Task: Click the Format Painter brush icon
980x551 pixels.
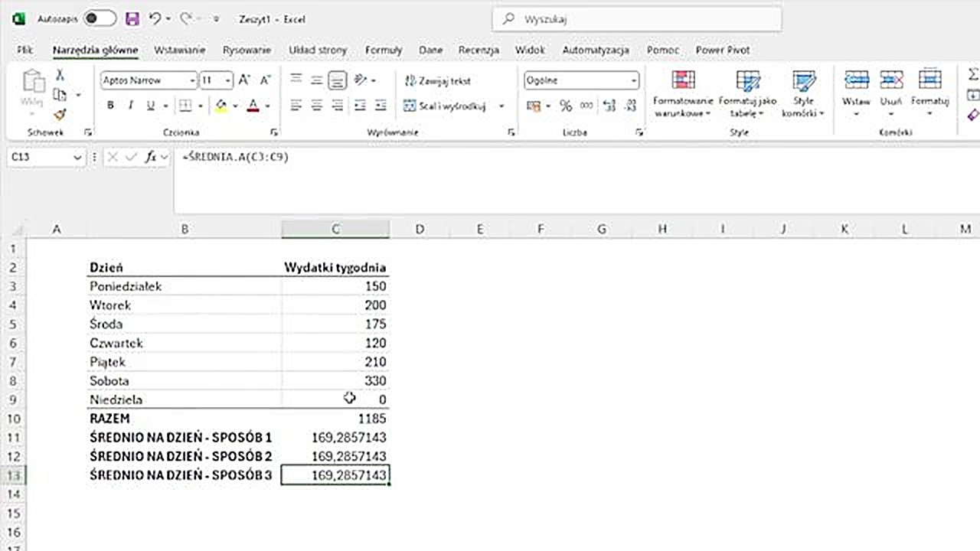Action: pyautogui.click(x=60, y=114)
